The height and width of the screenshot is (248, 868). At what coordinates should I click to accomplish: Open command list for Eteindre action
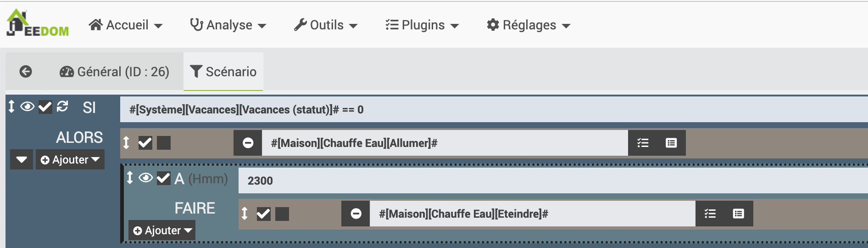(710, 214)
